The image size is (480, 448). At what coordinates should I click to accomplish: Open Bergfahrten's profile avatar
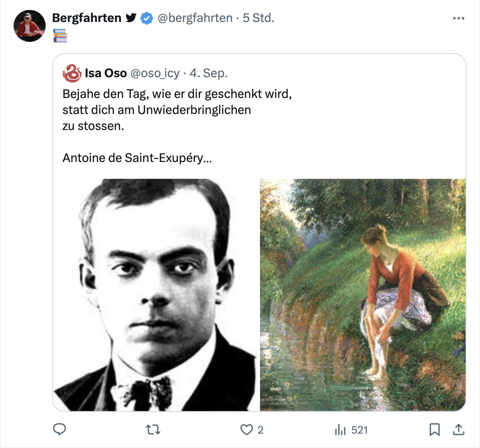click(x=30, y=26)
